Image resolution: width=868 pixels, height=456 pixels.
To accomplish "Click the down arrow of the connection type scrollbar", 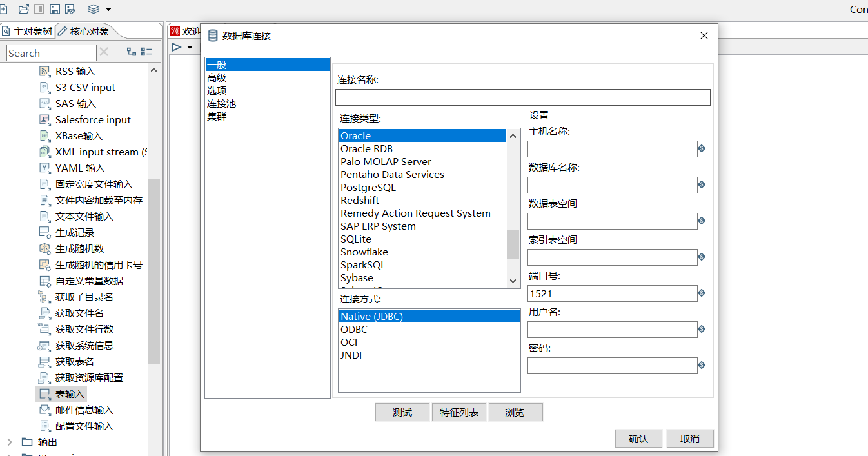I will [x=512, y=280].
